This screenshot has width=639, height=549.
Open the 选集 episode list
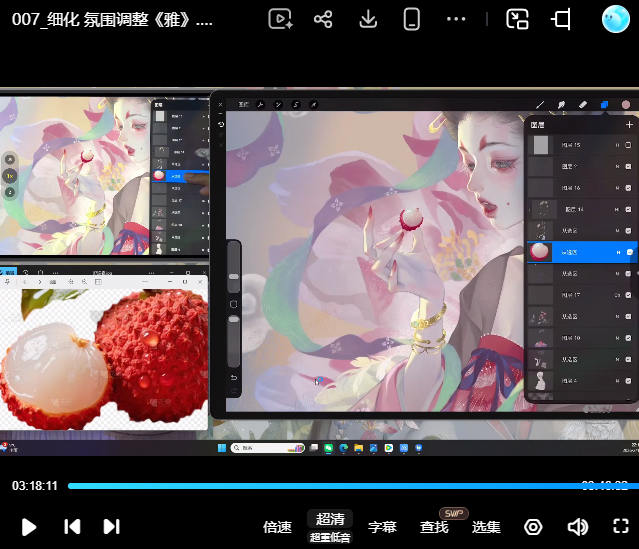click(486, 527)
